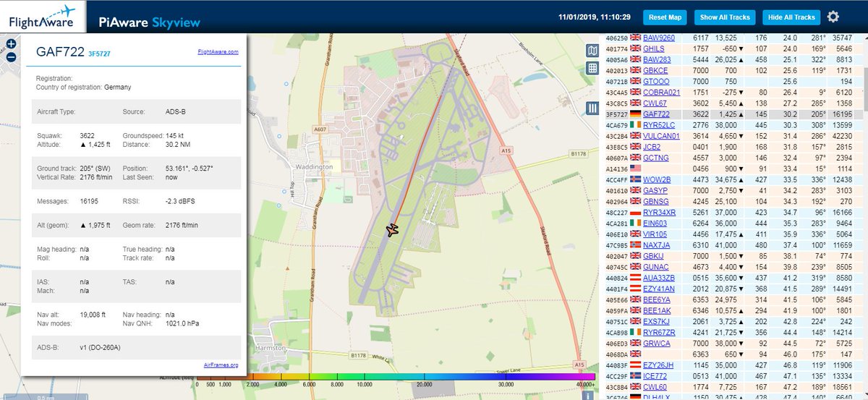Zoom in on the map
The image size is (868, 400).
pyautogui.click(x=11, y=44)
